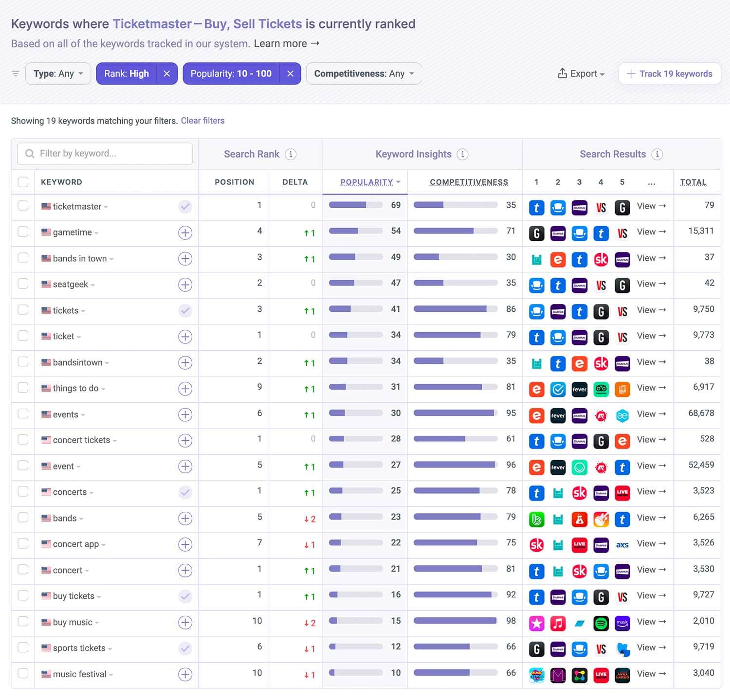Expand the concert tickets keyword dropdown

114,441
